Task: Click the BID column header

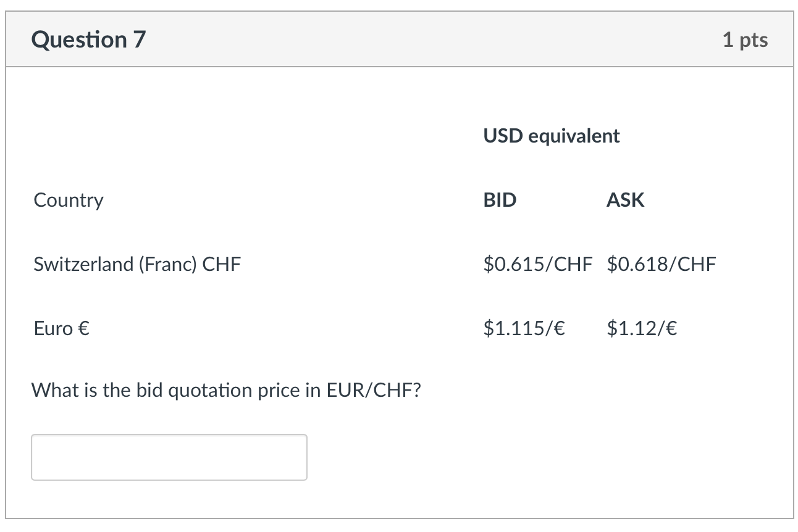Action: (x=500, y=200)
